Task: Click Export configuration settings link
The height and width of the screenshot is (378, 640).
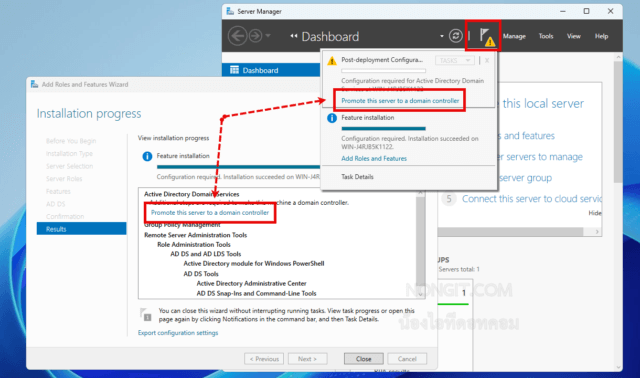Action: [x=178, y=333]
